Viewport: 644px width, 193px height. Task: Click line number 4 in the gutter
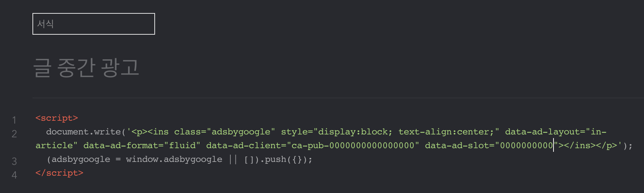tap(14, 175)
